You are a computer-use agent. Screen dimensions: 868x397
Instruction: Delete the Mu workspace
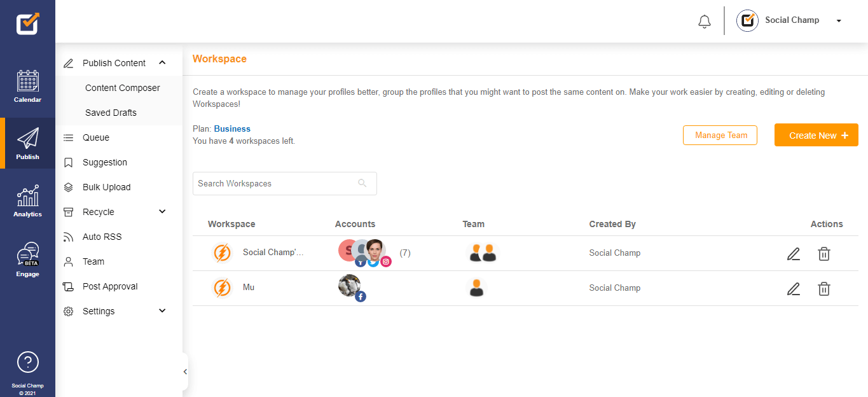824,289
